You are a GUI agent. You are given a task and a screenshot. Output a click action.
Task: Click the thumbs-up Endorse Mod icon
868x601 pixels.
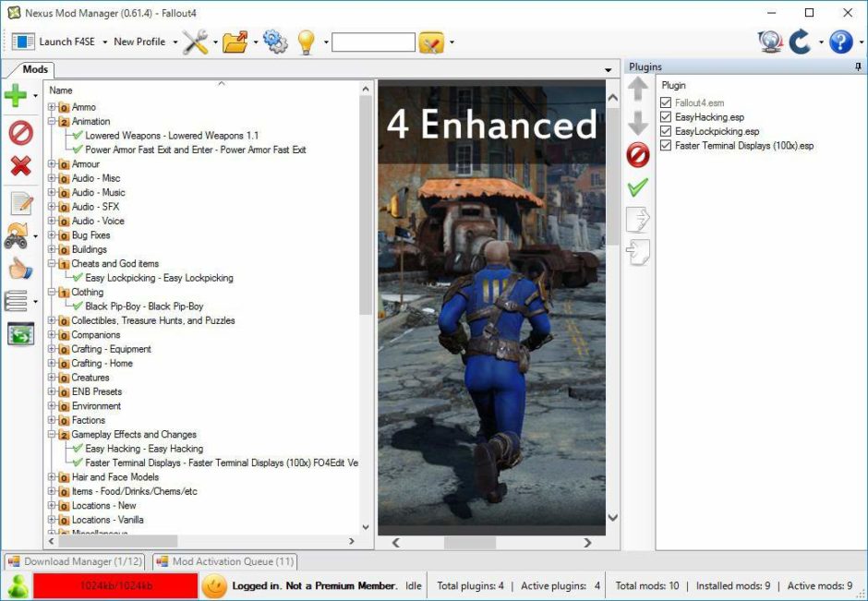(18, 267)
